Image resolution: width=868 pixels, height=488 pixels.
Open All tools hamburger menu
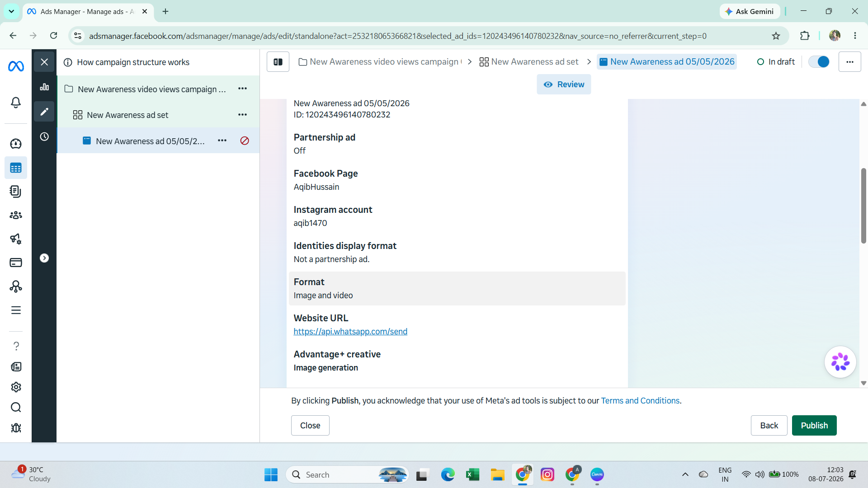[16, 310]
